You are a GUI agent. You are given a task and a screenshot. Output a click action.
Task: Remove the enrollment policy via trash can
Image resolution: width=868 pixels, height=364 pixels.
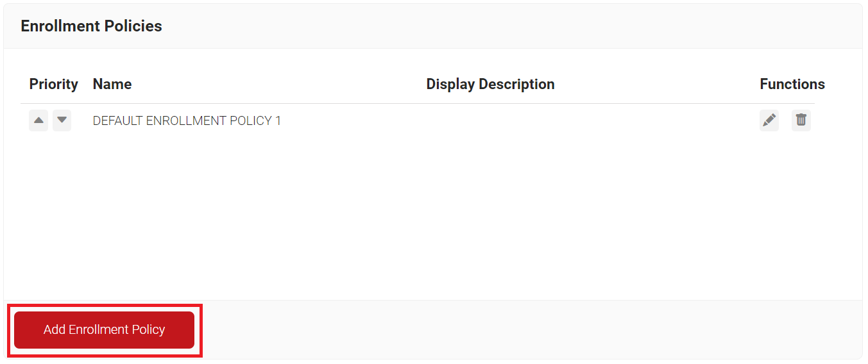point(801,120)
